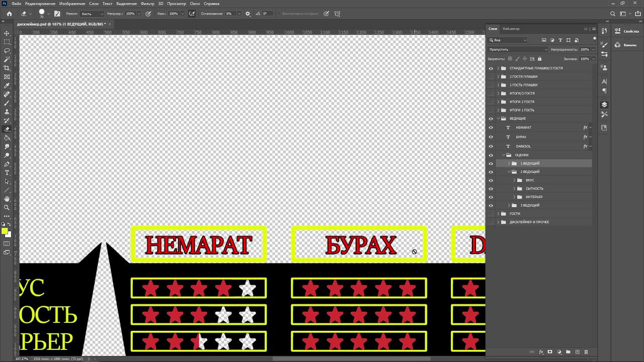Select the СЫТНОСТЬ layer group

pyautogui.click(x=534, y=189)
